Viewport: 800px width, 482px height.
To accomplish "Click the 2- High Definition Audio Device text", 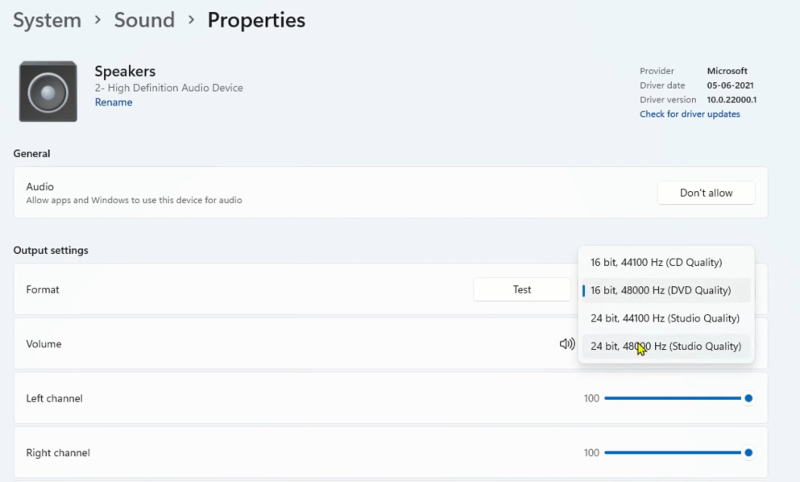I will [168, 88].
